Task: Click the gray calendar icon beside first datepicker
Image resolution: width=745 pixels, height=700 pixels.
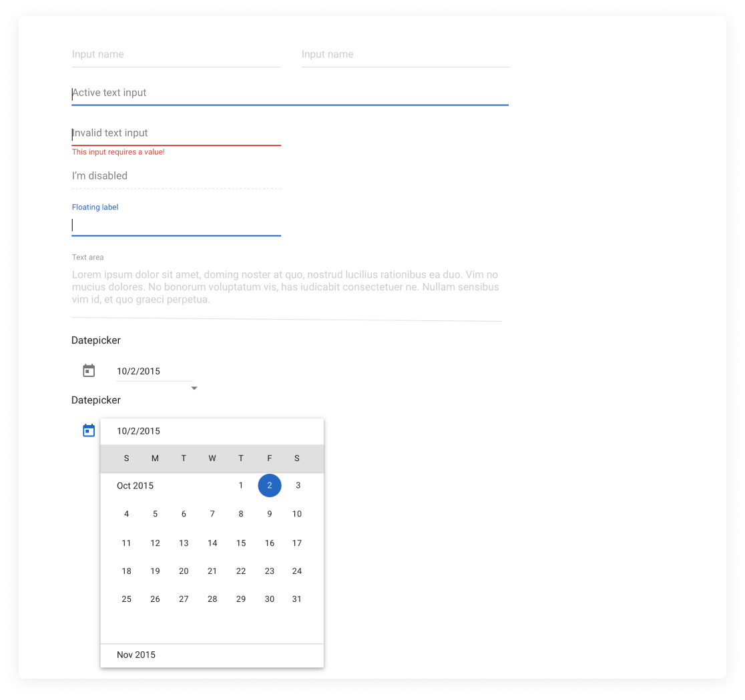Action: pyautogui.click(x=89, y=370)
